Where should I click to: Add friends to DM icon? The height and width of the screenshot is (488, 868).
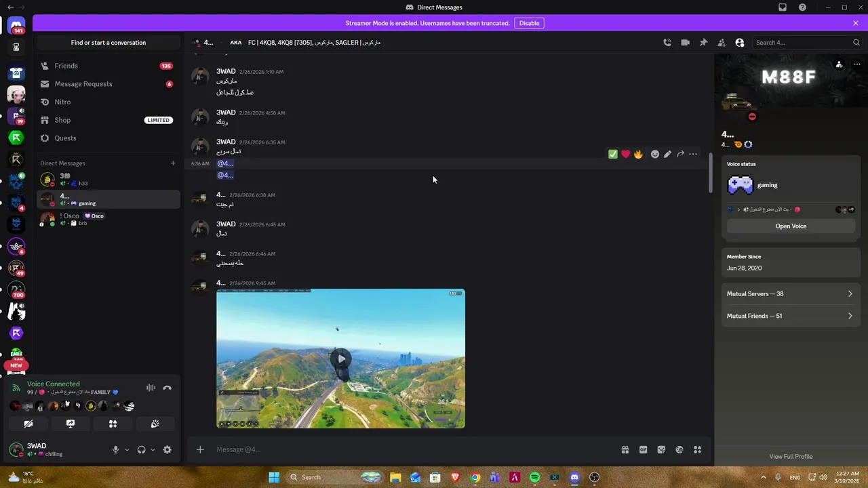pos(722,42)
